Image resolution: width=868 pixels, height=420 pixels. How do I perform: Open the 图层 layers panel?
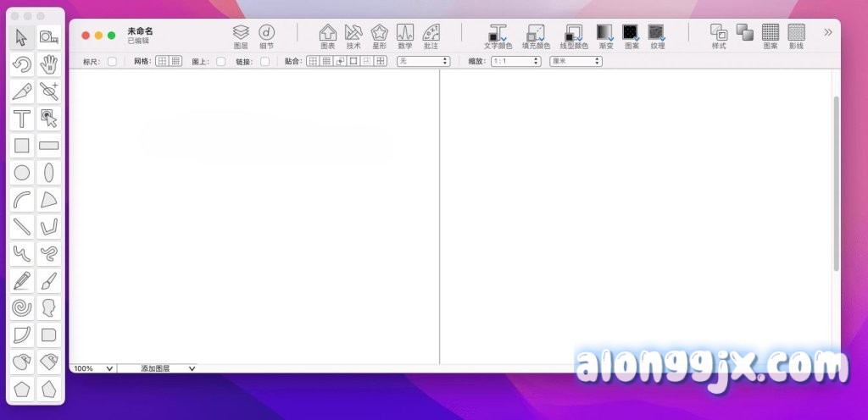241,36
